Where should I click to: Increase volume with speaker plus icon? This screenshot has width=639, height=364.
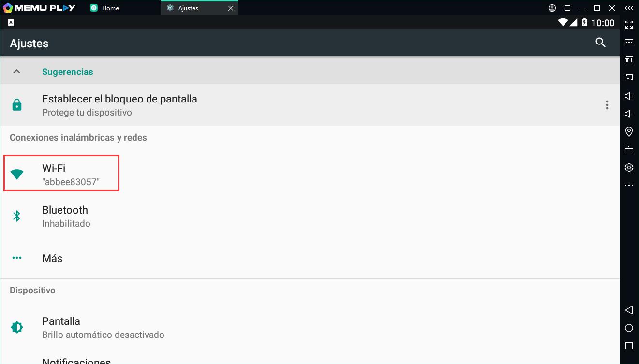[629, 96]
